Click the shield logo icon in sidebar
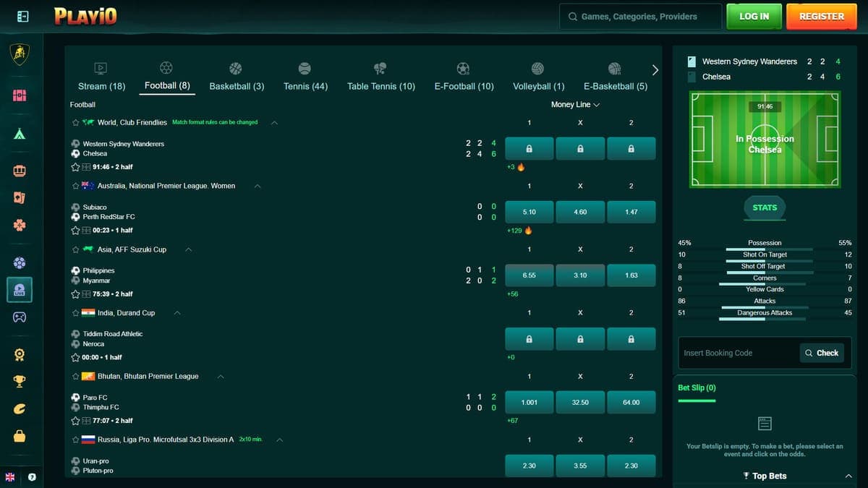The width and height of the screenshot is (868, 488). [x=20, y=54]
